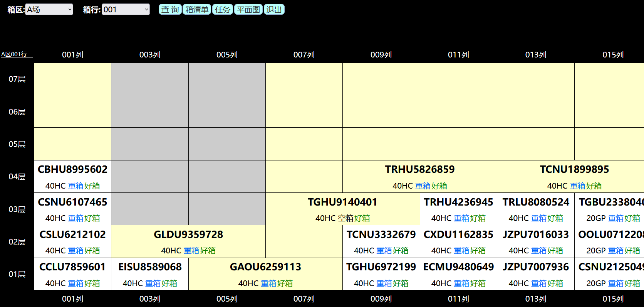Open the 平面图 view button
The image size is (644, 307).
[x=248, y=10]
